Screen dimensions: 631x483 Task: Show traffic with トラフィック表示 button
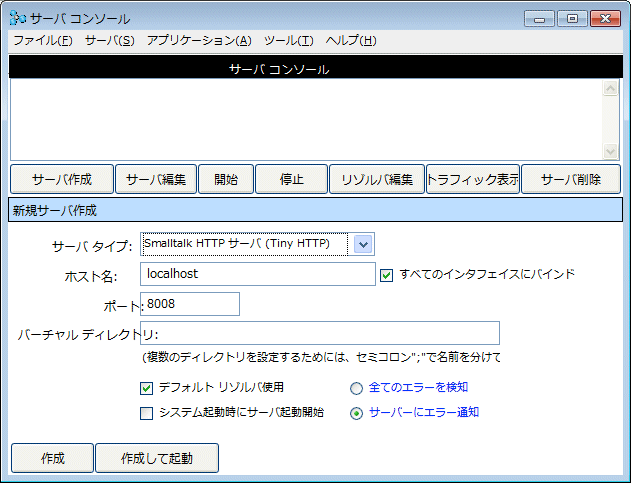[472, 179]
